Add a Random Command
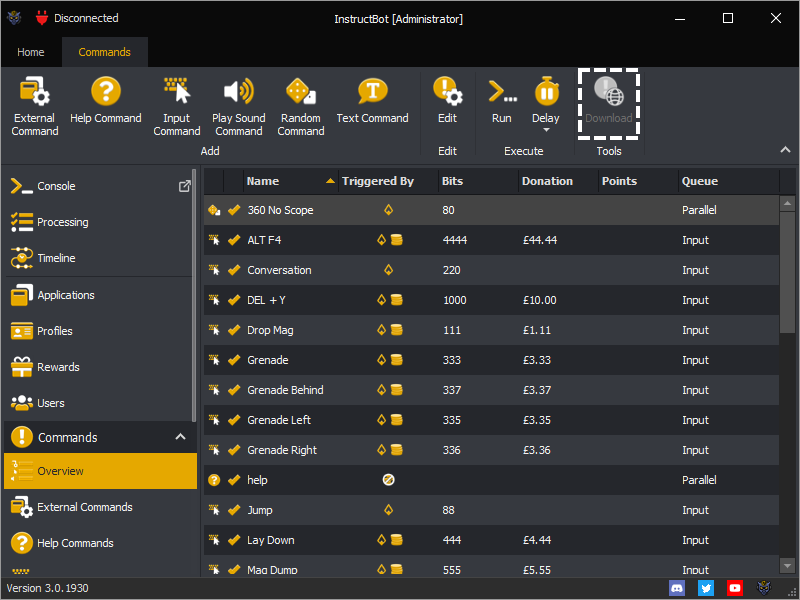The height and width of the screenshot is (600, 800). point(301,106)
